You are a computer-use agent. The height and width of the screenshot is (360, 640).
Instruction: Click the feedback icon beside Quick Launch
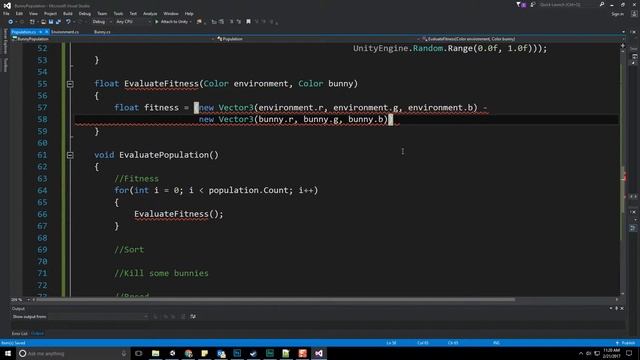533,4
